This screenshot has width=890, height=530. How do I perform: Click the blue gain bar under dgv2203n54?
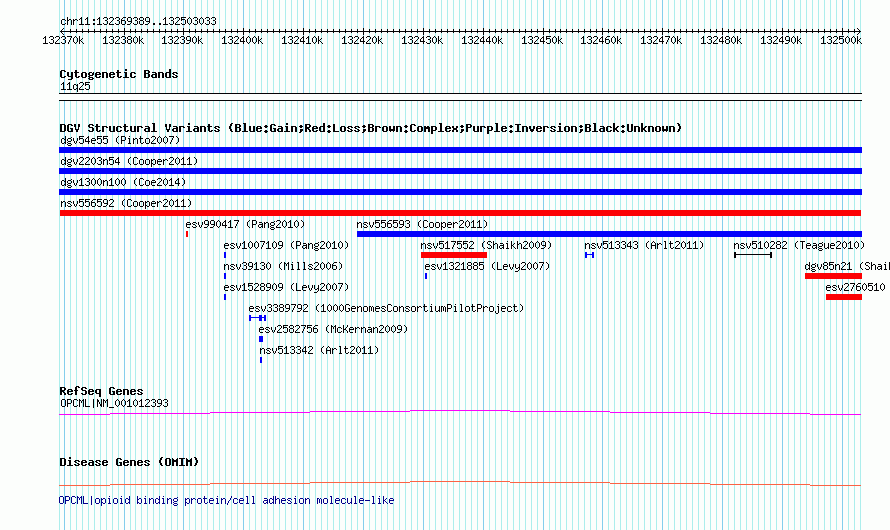(x=460, y=171)
